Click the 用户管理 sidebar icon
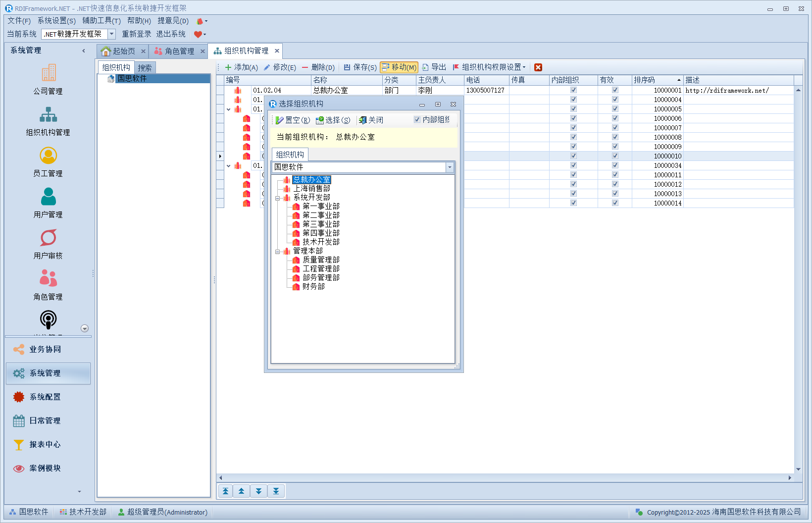812x523 pixels. pos(48,203)
